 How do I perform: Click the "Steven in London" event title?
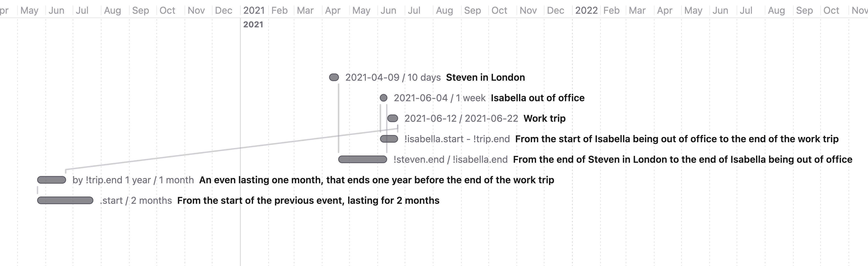485,77
